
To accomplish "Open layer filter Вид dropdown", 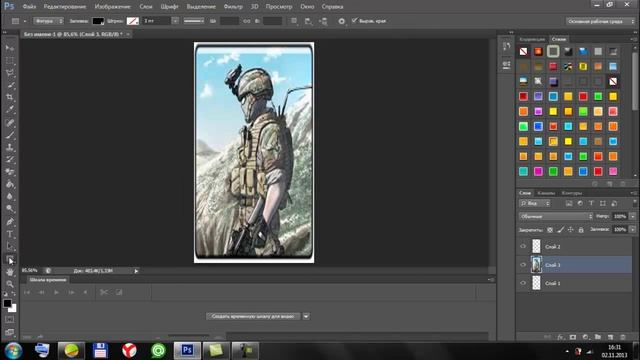I will pyautogui.click(x=535, y=203).
